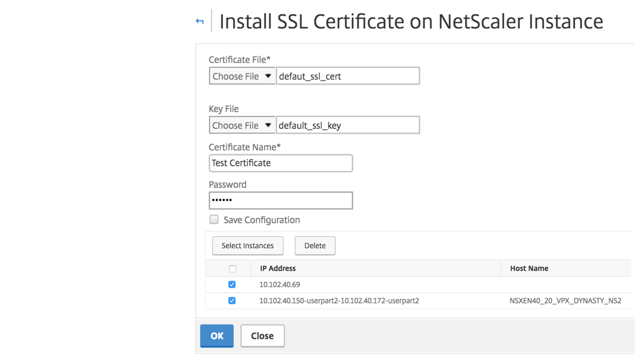Click the defaut_ssl_cert file field
This screenshot has width=644, height=359.
click(x=348, y=76)
